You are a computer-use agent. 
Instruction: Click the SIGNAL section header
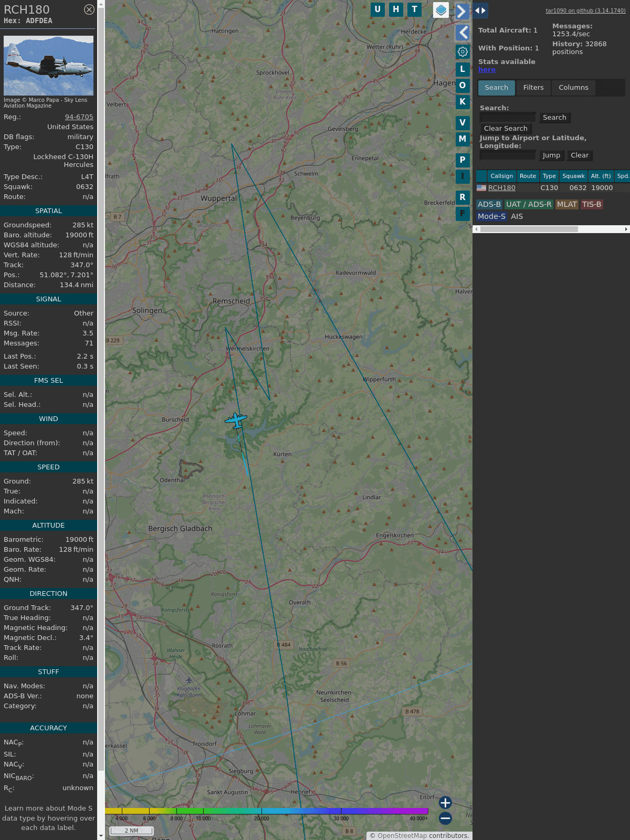(48, 299)
